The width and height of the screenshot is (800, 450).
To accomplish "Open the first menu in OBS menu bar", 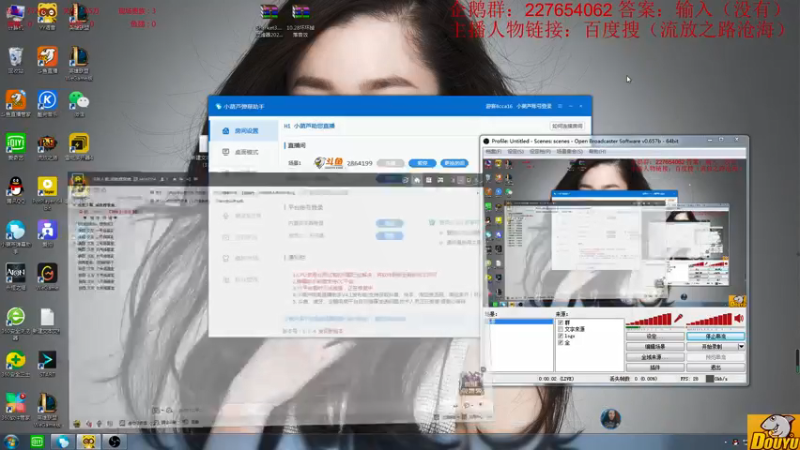I will (x=493, y=152).
